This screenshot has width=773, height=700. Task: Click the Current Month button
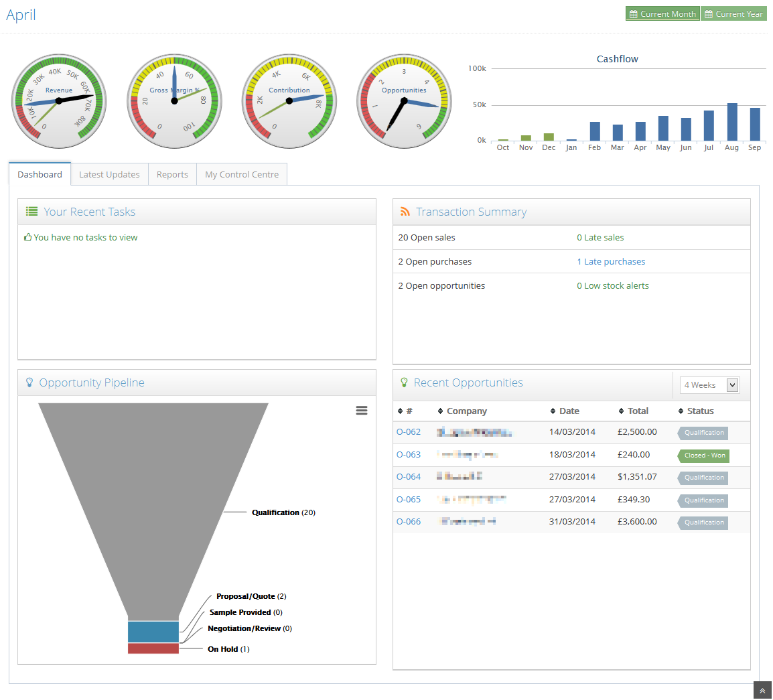click(662, 14)
